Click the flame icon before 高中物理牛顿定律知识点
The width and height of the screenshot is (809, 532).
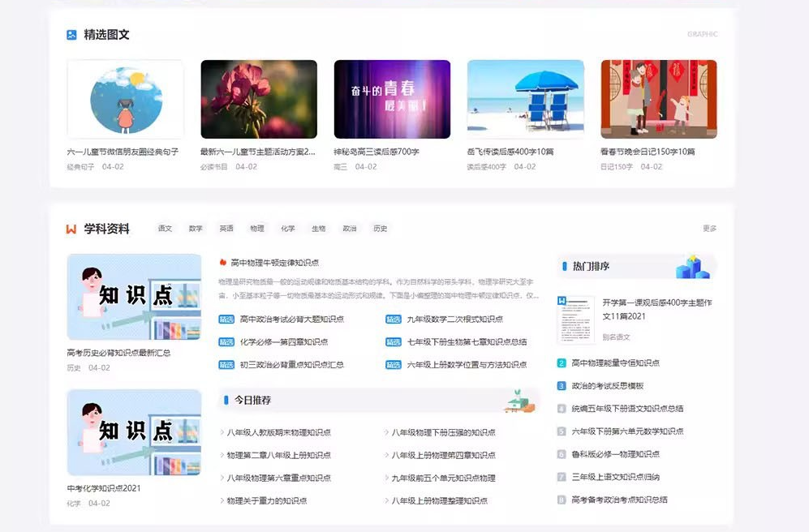pos(223,263)
